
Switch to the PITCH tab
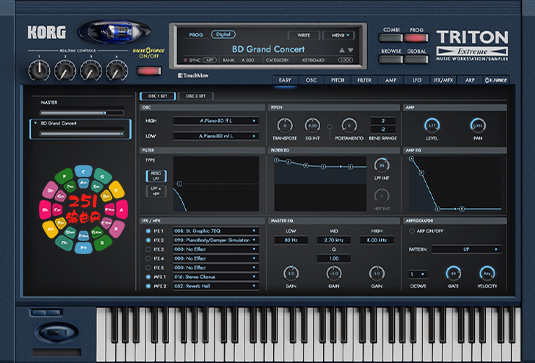[337, 80]
